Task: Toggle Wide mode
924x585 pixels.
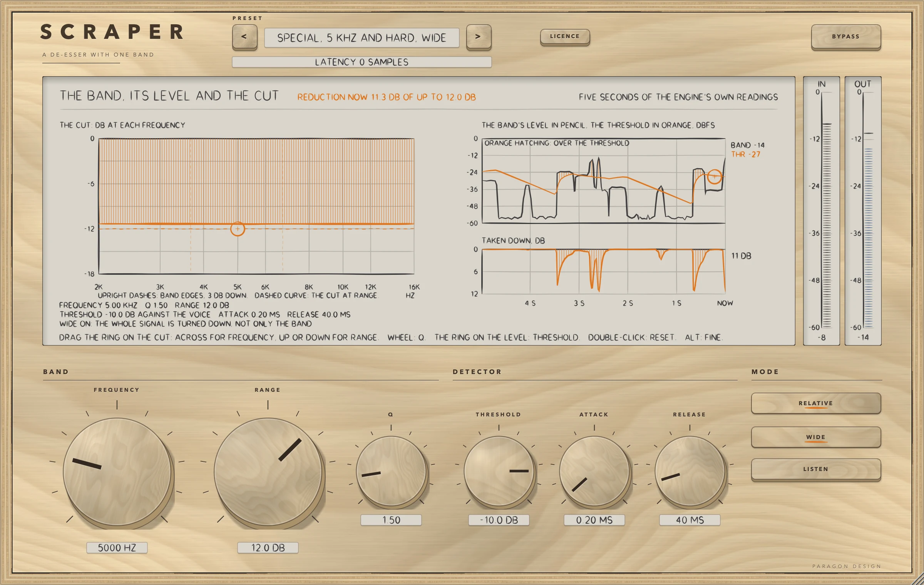Action: 816,437
